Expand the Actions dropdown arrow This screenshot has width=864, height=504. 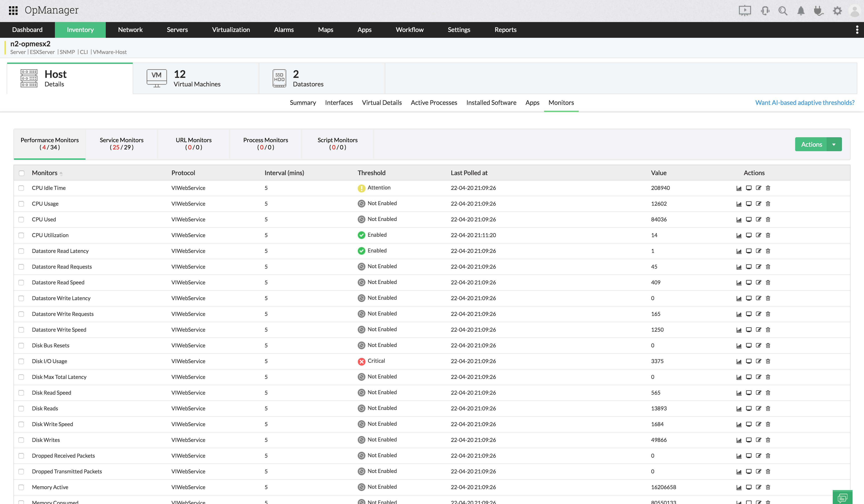(834, 144)
